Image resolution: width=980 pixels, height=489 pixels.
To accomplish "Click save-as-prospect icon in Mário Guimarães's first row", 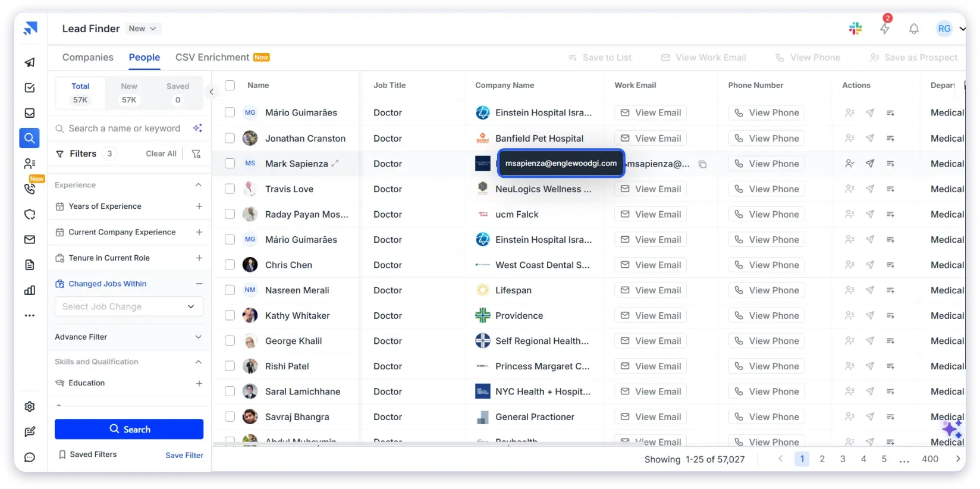I will (x=850, y=112).
